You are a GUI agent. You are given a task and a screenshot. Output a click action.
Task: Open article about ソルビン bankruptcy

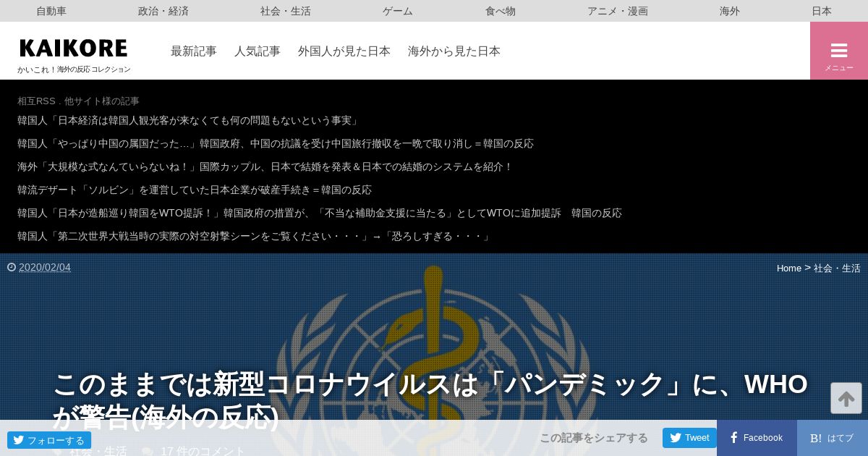click(x=195, y=190)
